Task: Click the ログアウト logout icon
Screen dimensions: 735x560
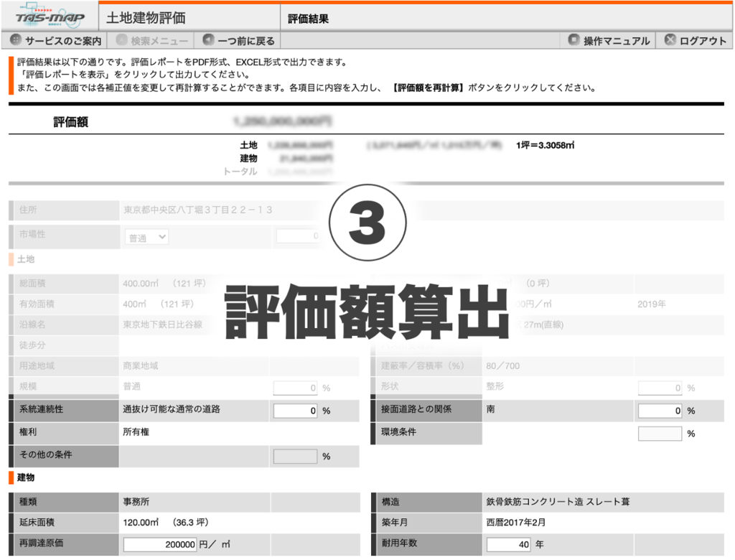Action: (670, 40)
